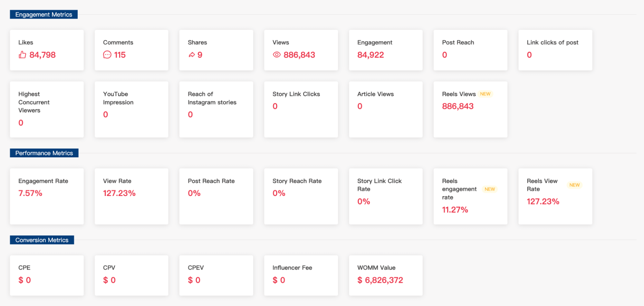Click the Post Reach Rate label
The height and width of the screenshot is (306, 644).
tap(211, 181)
